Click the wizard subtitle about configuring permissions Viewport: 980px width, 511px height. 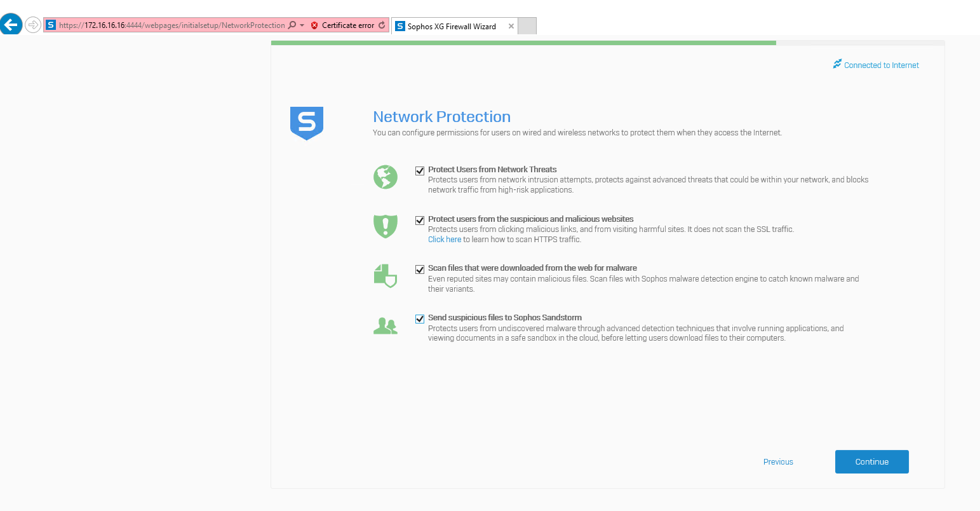coord(577,133)
